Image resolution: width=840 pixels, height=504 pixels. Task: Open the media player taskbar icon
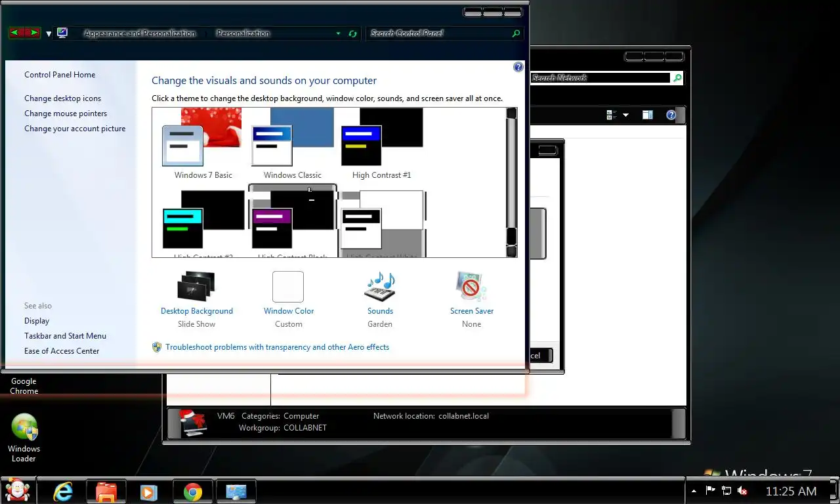click(149, 492)
